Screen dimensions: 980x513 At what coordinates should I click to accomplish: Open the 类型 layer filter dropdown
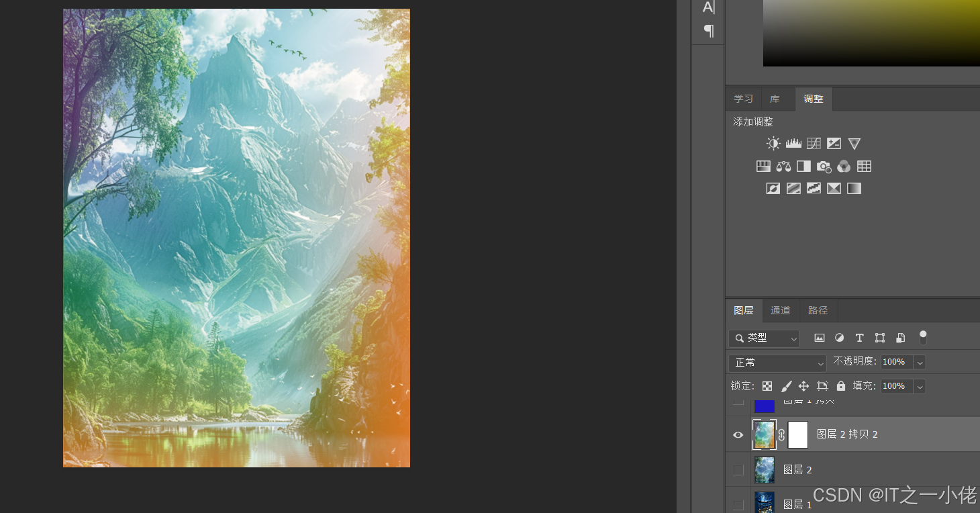click(x=764, y=338)
